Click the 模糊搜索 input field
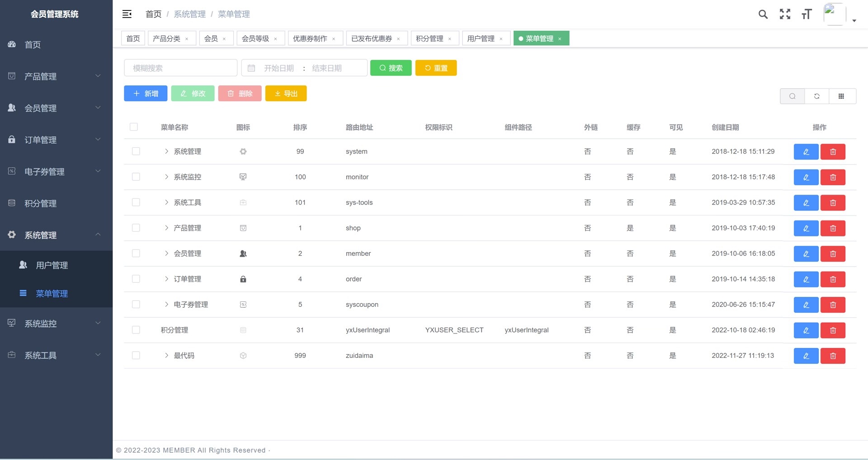The width and height of the screenshot is (868, 460). [x=180, y=68]
